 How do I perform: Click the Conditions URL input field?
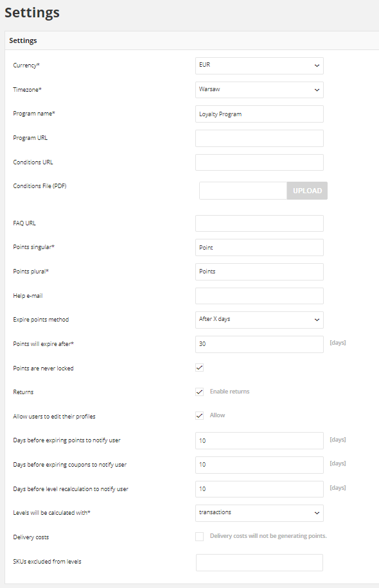[x=260, y=162]
